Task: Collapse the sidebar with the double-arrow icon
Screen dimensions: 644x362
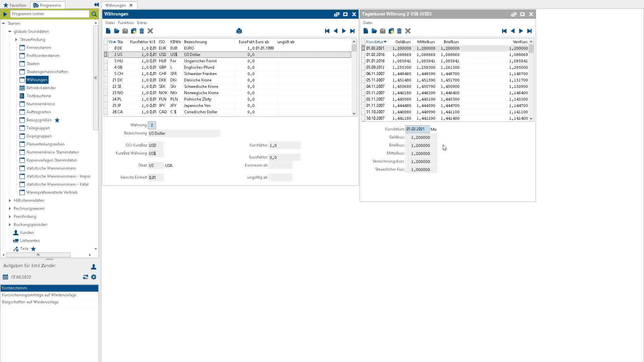Action: point(96,5)
